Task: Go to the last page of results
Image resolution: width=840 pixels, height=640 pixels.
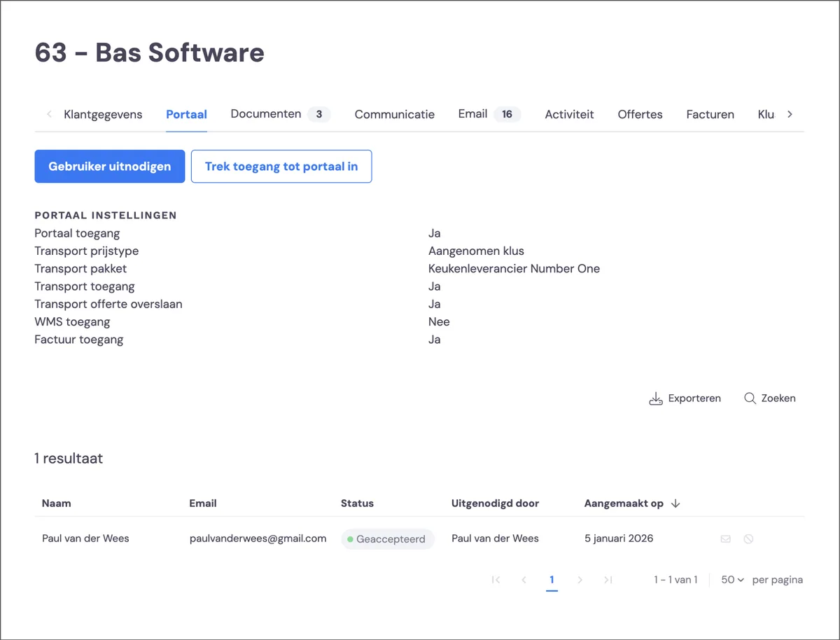Action: click(x=608, y=580)
